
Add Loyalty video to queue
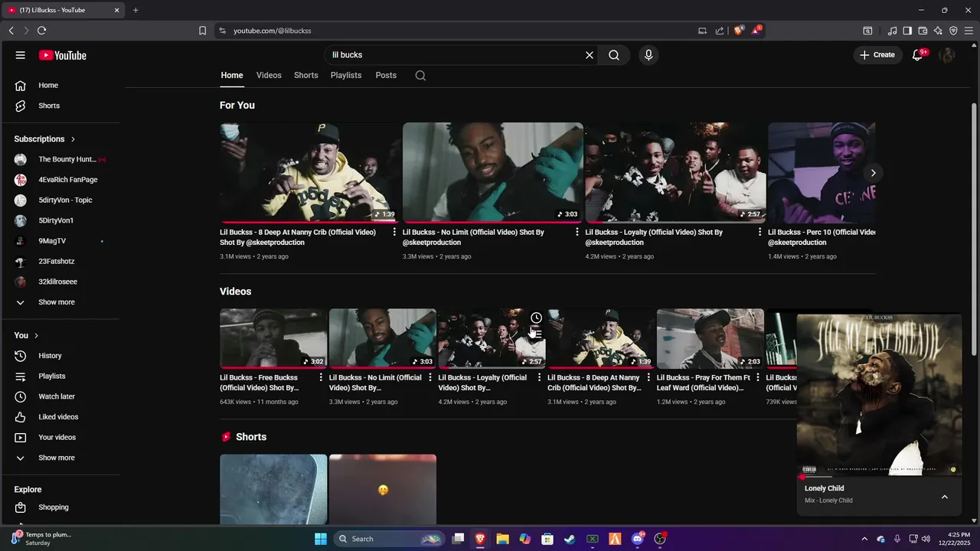536,334
